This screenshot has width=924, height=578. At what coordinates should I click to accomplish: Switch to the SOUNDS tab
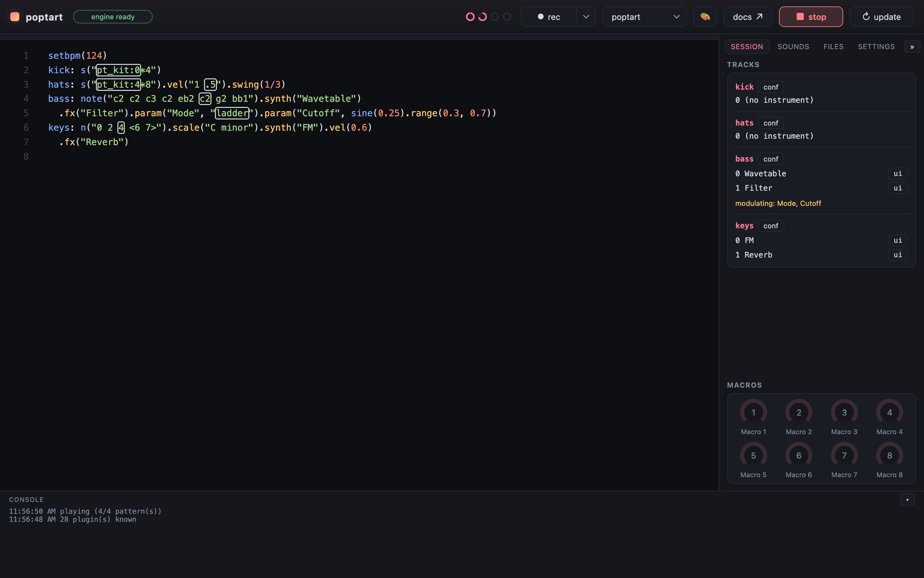tap(793, 47)
